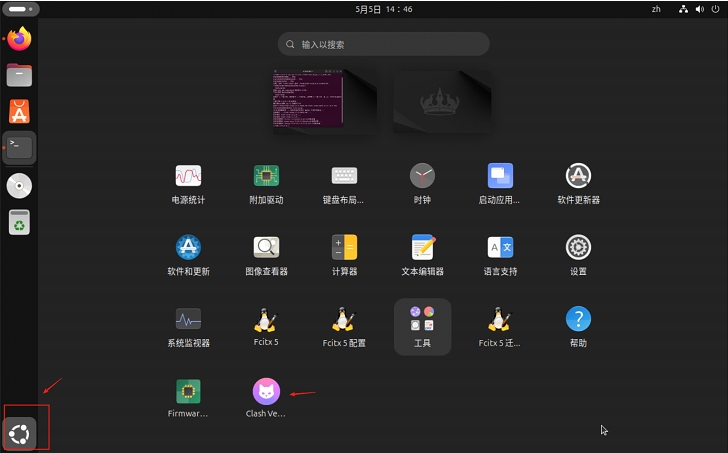Select the terminal window thumbnail

[308, 99]
